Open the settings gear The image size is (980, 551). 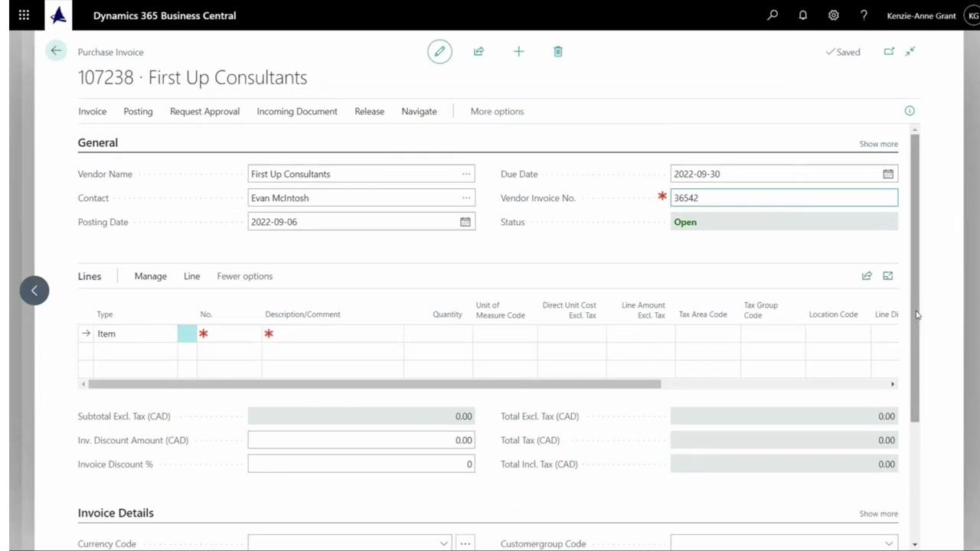coord(834,15)
